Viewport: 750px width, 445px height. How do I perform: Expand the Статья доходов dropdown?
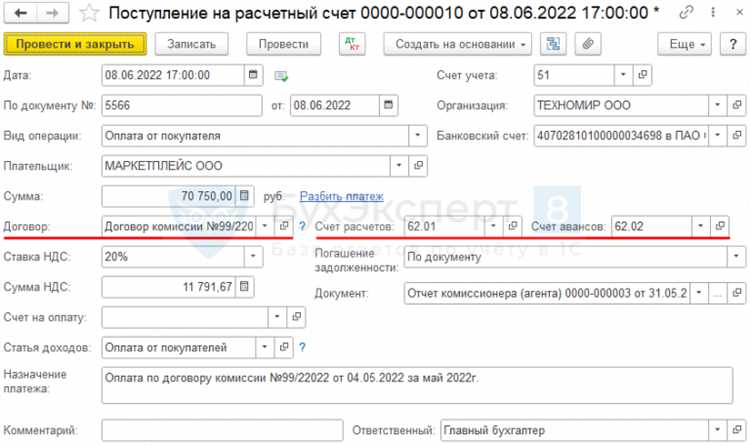(x=265, y=347)
